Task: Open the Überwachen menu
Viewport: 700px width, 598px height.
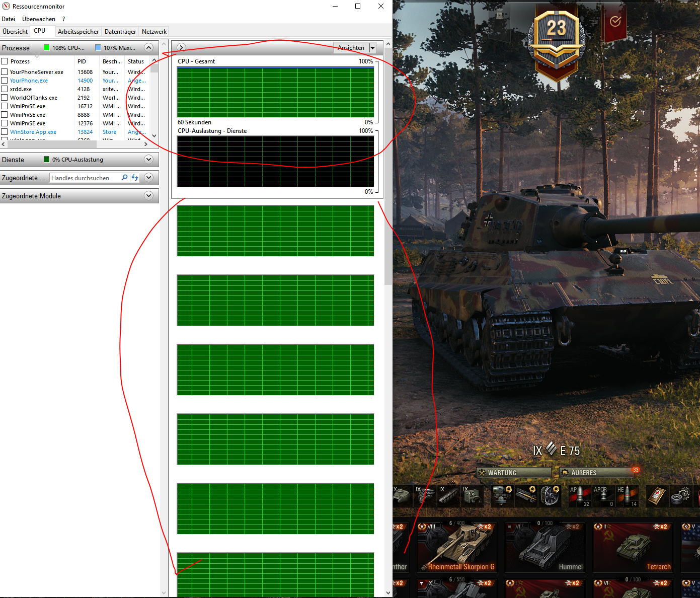Action: coord(39,19)
